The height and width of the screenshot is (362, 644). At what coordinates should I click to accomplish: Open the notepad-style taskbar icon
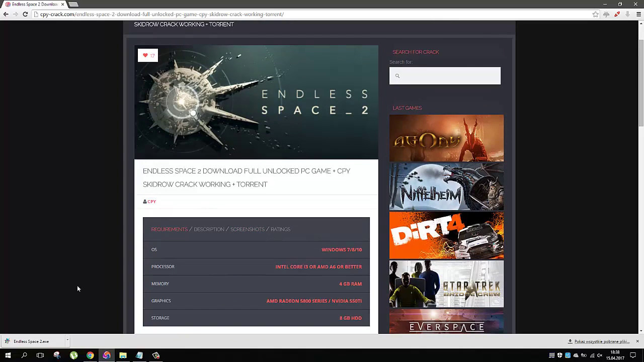(x=139, y=355)
